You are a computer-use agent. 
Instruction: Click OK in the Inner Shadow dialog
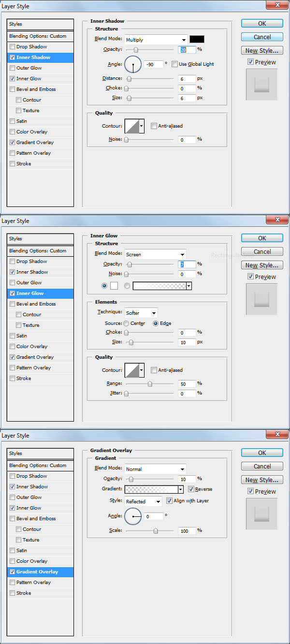262,23
